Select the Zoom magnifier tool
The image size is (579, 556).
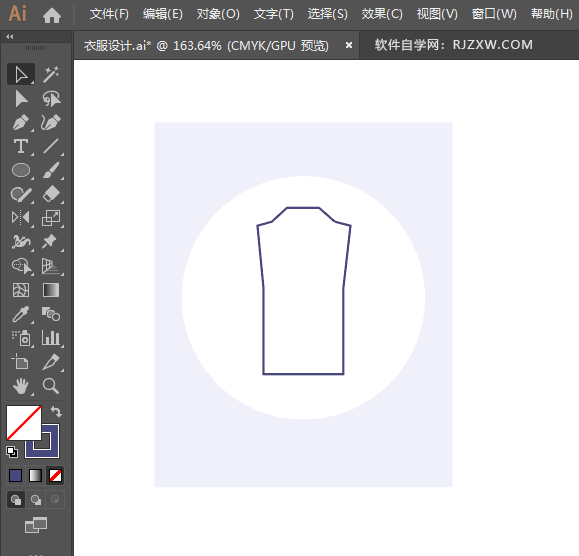(x=51, y=386)
